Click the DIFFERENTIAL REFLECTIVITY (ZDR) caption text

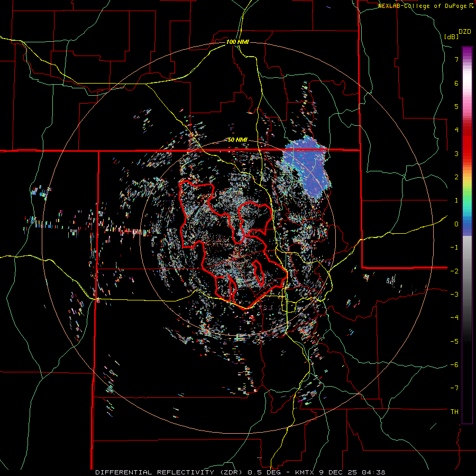click(169, 472)
